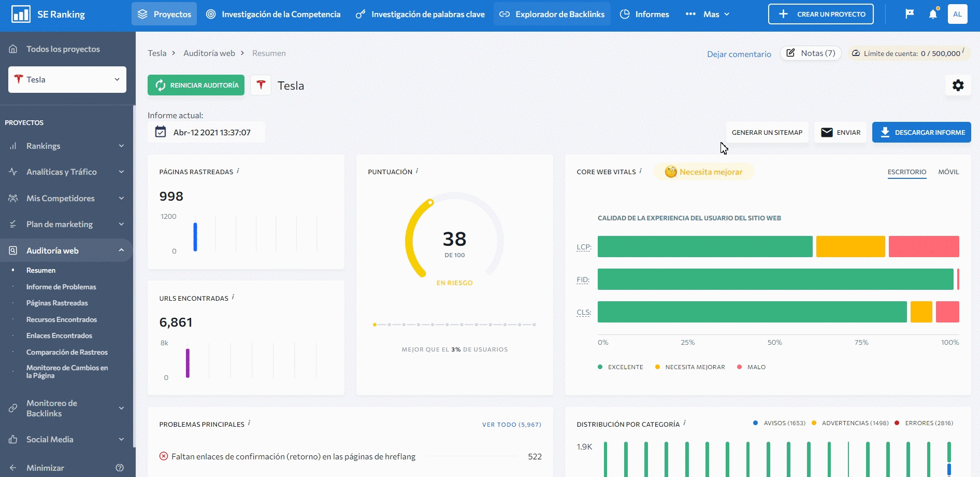This screenshot has height=477, width=980.
Task: Click info icon next to URLs Encontradas
Action: coord(233,297)
